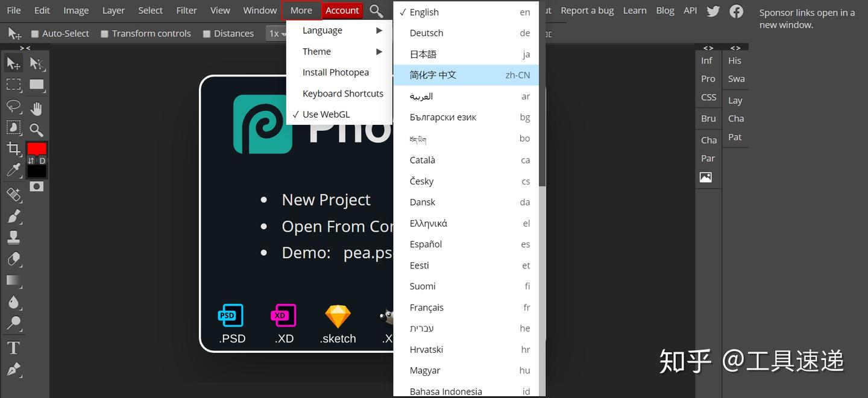Toggle the Transform controls checkbox

point(105,34)
